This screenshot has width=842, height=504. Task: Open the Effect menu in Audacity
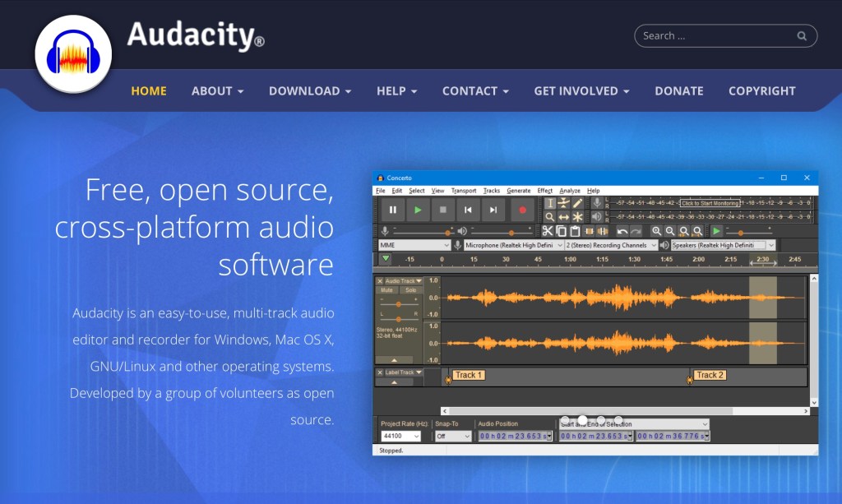pyautogui.click(x=544, y=191)
